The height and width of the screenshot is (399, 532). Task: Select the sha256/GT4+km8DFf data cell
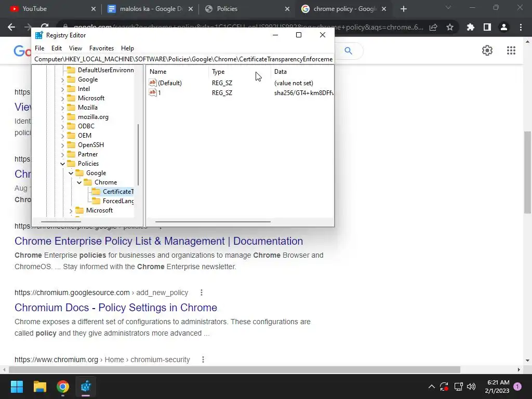coord(303,92)
